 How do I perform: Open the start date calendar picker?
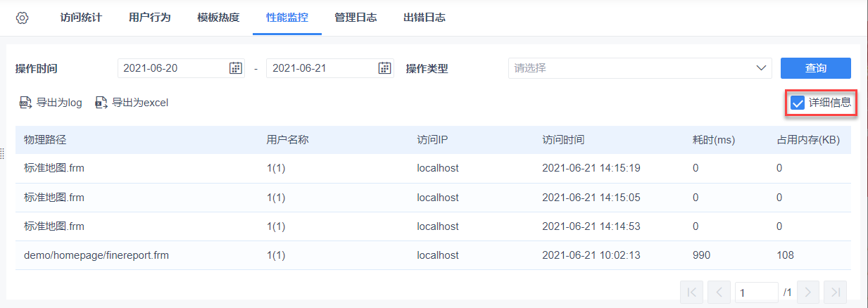click(236, 68)
